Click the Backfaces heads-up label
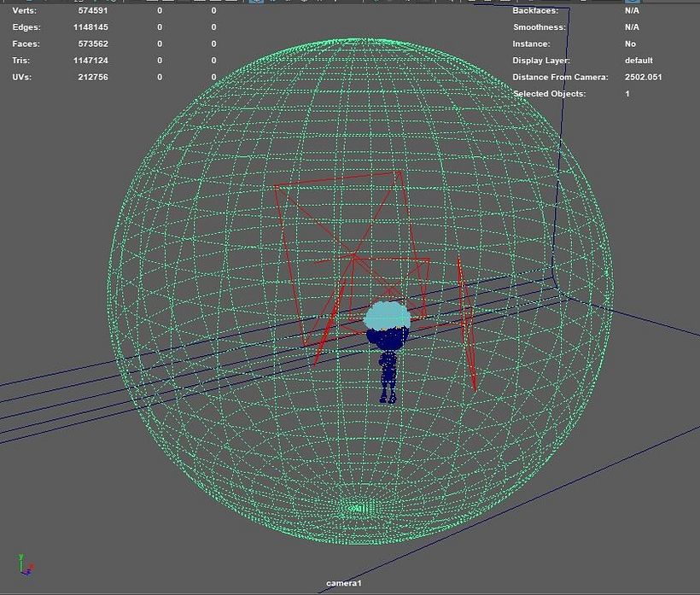700x595 pixels. point(535,11)
